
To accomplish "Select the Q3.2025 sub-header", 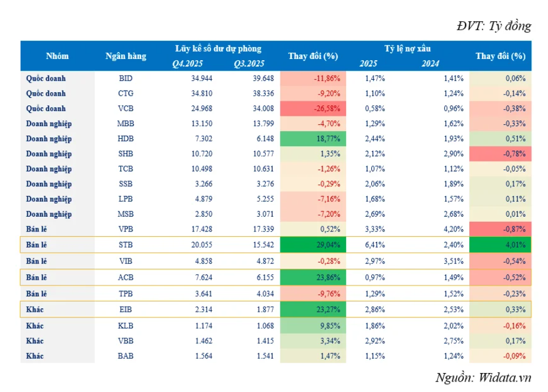I will coord(248,64).
